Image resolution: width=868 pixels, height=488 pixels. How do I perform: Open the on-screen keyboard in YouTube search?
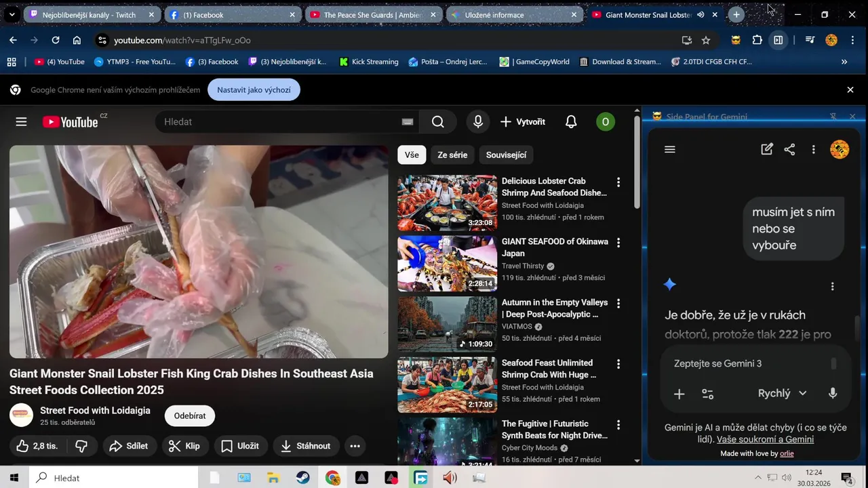point(408,122)
